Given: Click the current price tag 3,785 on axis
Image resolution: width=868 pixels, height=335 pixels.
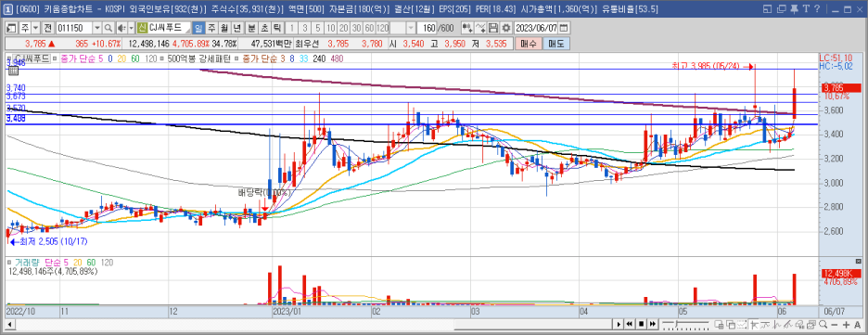Looking at the screenshot, I should point(841,87).
